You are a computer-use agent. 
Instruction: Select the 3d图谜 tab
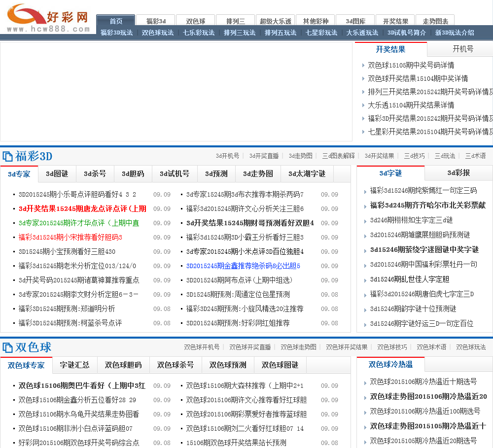coord(57,174)
